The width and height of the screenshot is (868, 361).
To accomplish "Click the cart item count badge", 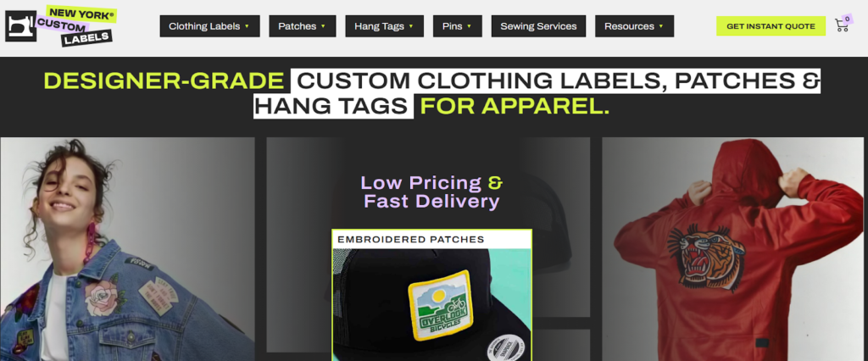I will 847,19.
